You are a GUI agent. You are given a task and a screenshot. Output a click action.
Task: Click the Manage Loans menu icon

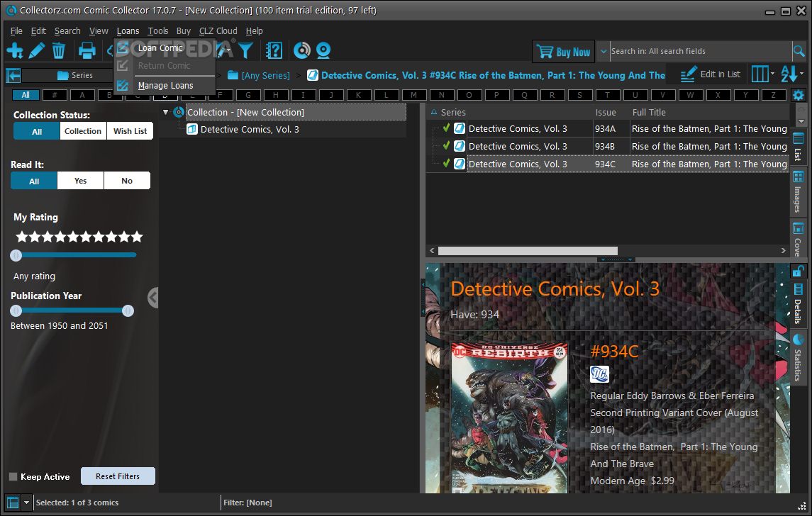(123, 85)
